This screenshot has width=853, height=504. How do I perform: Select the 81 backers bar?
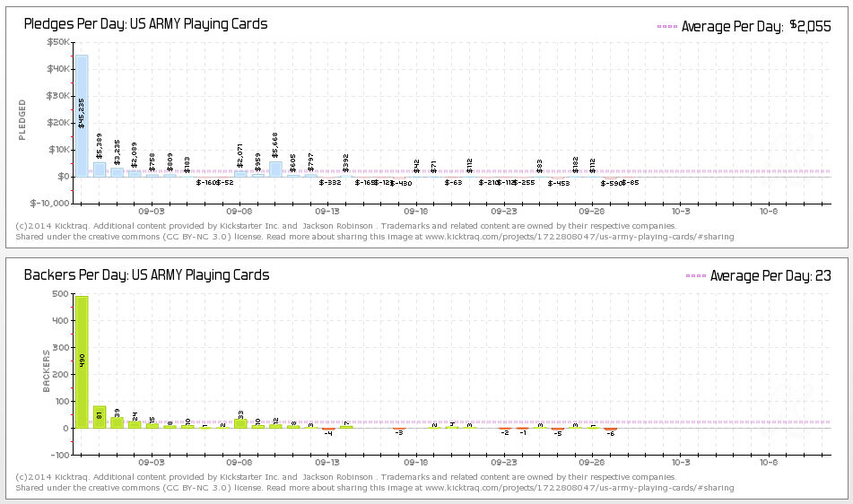100,417
